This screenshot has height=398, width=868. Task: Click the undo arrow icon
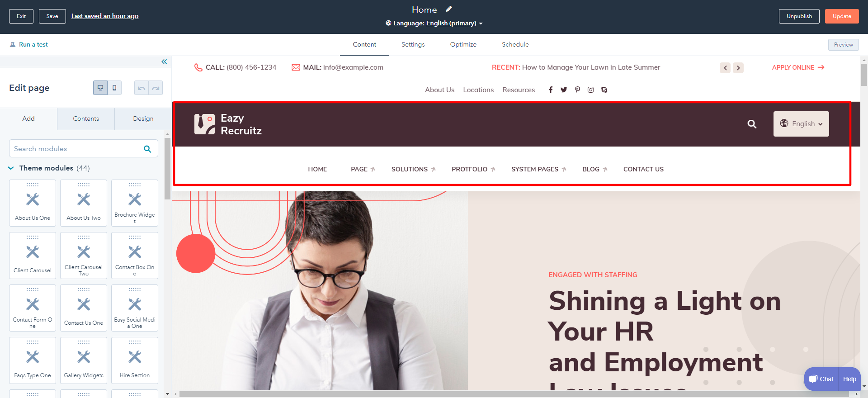[x=142, y=88]
